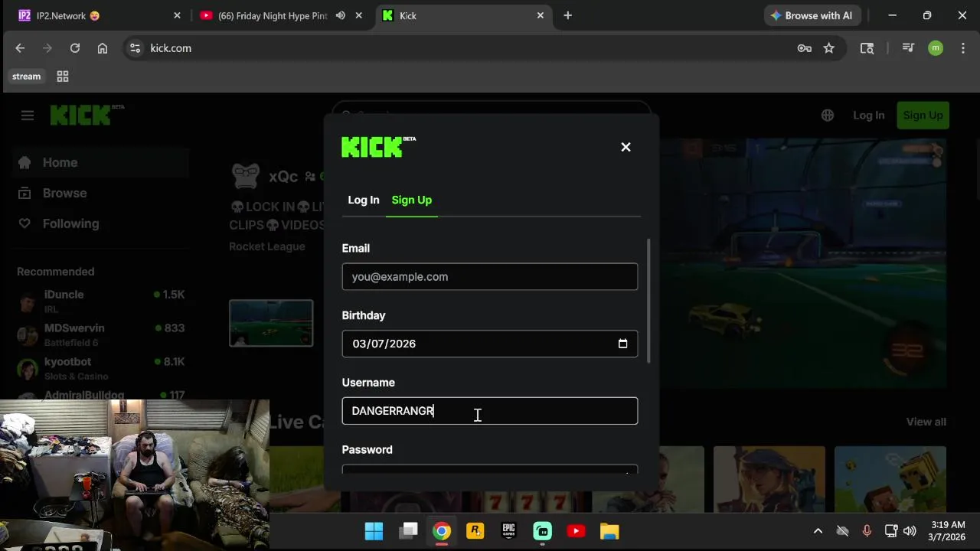Viewport: 980px width, 551px height.
Task: Select the Rocket League stream thumbnail
Action: pos(271,323)
